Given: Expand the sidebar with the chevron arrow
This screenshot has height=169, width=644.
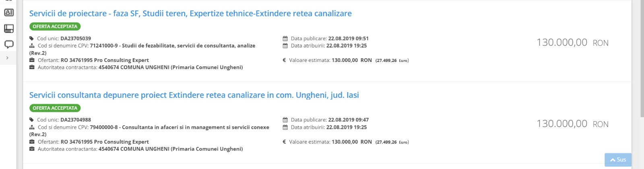Looking at the screenshot, I should coord(7,58).
